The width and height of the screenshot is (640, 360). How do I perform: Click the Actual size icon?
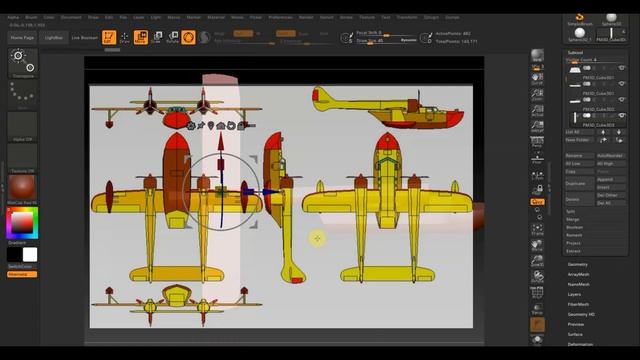(537, 111)
